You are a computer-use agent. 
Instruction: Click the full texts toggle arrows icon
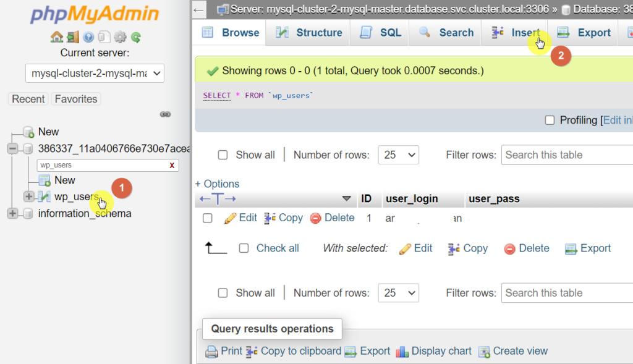(x=218, y=199)
